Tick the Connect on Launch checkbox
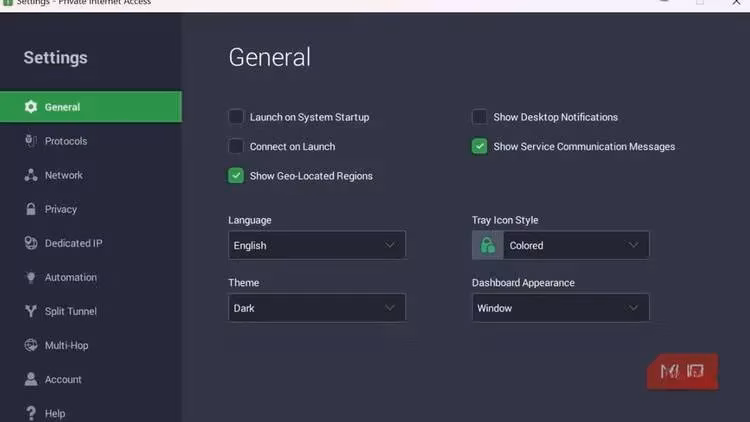 click(x=236, y=146)
